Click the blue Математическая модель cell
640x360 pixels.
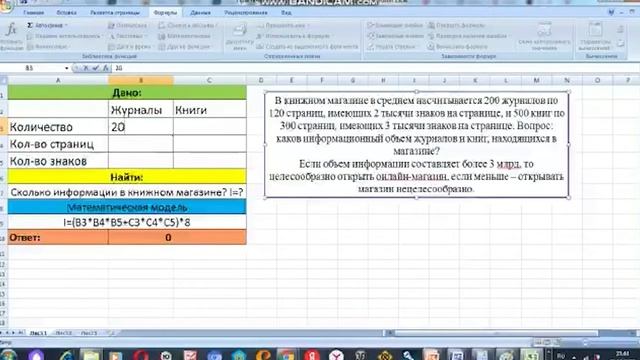pyautogui.click(x=127, y=207)
